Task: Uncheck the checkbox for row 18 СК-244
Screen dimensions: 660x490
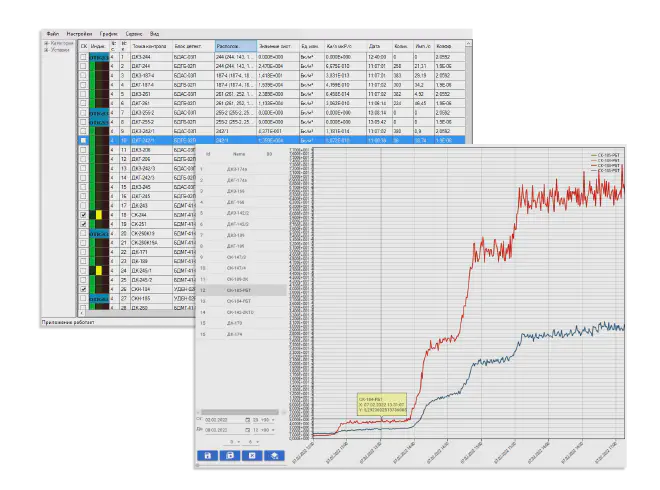Action: pyautogui.click(x=83, y=215)
